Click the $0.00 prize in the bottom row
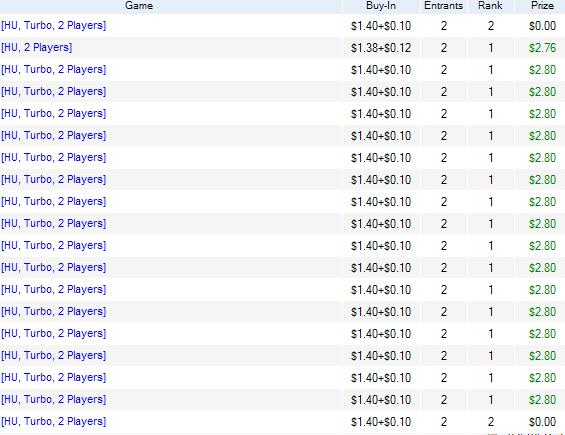Screen dimensions: 565x435 click(542, 422)
